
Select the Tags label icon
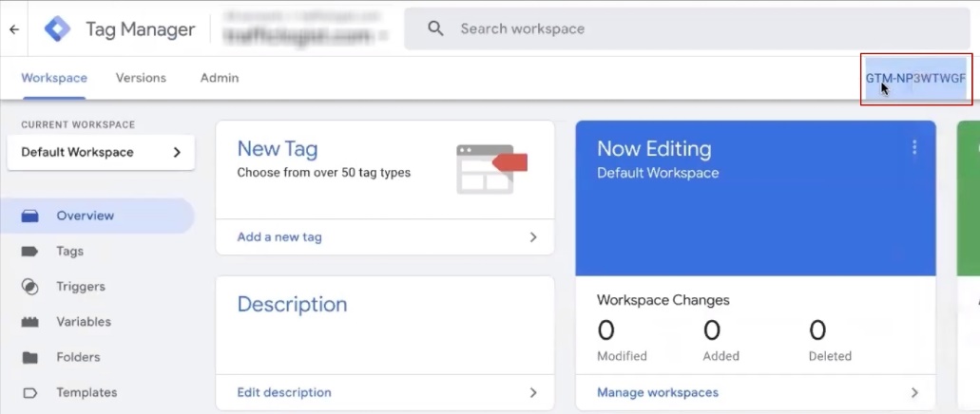[29, 252]
